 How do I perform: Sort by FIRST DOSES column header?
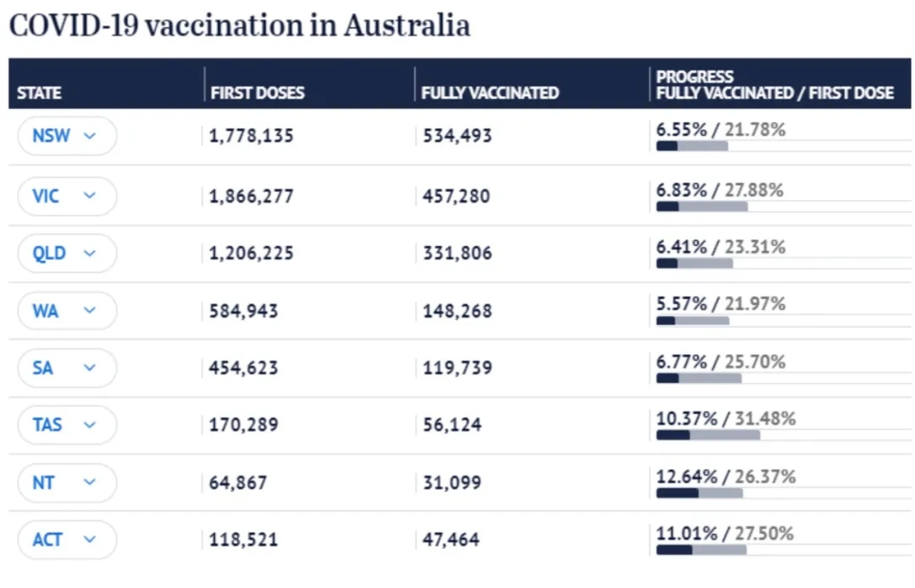[x=258, y=93]
